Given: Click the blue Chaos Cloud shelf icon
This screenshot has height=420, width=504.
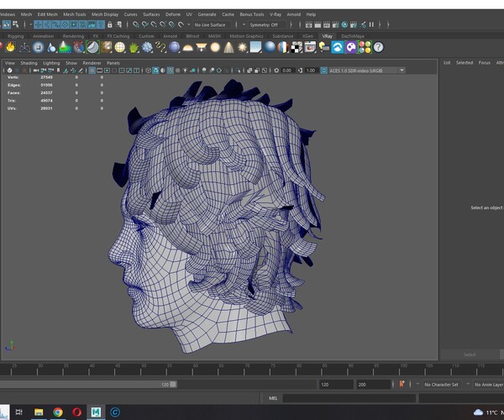Looking at the screenshot, I should (338, 47).
